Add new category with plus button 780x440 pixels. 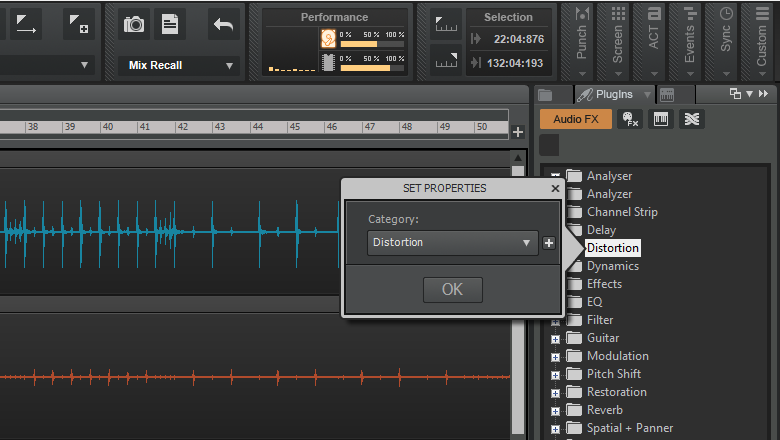coord(549,243)
